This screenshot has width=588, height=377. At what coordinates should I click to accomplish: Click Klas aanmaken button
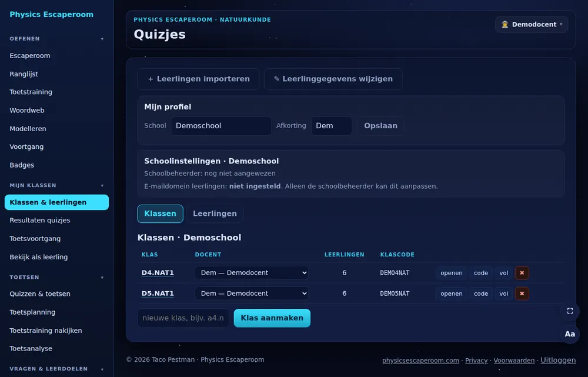click(x=272, y=318)
